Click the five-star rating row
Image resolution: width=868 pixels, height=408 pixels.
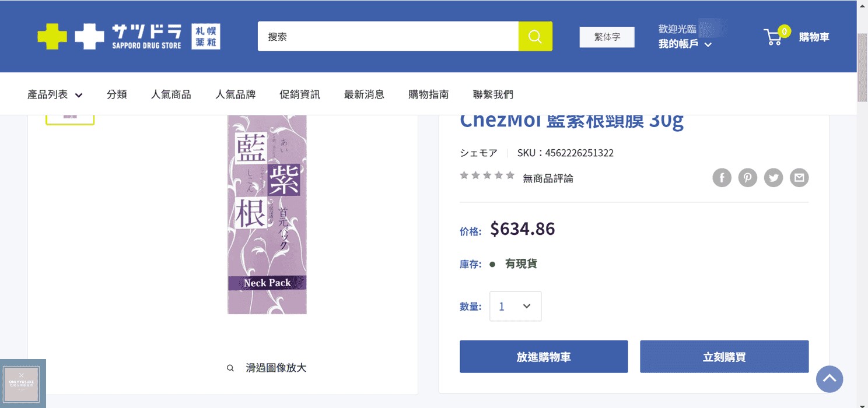pyautogui.click(x=487, y=175)
